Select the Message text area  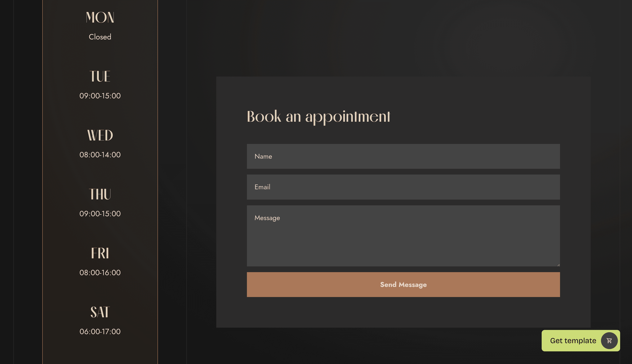coord(403,236)
